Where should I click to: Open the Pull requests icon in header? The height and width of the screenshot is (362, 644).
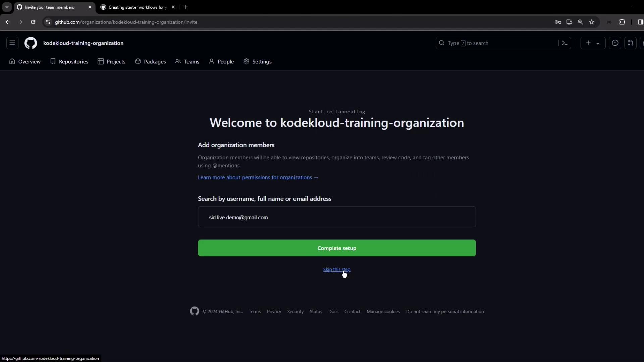tap(630, 43)
